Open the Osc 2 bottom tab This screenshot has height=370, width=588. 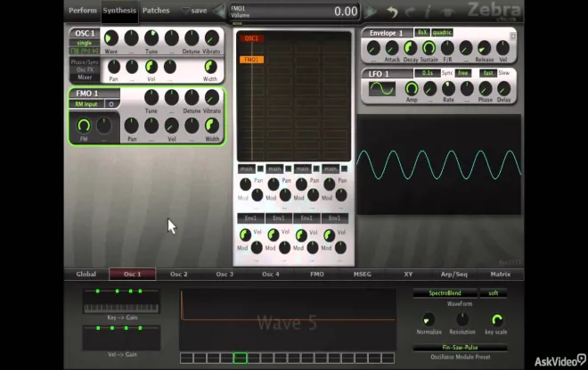(x=178, y=275)
